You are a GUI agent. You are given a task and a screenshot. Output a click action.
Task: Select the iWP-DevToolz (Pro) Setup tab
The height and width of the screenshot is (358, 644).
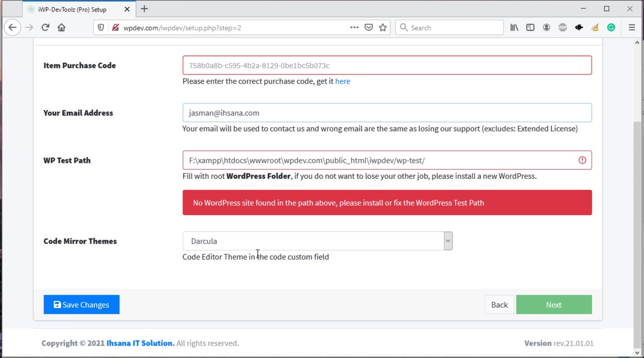click(x=72, y=9)
